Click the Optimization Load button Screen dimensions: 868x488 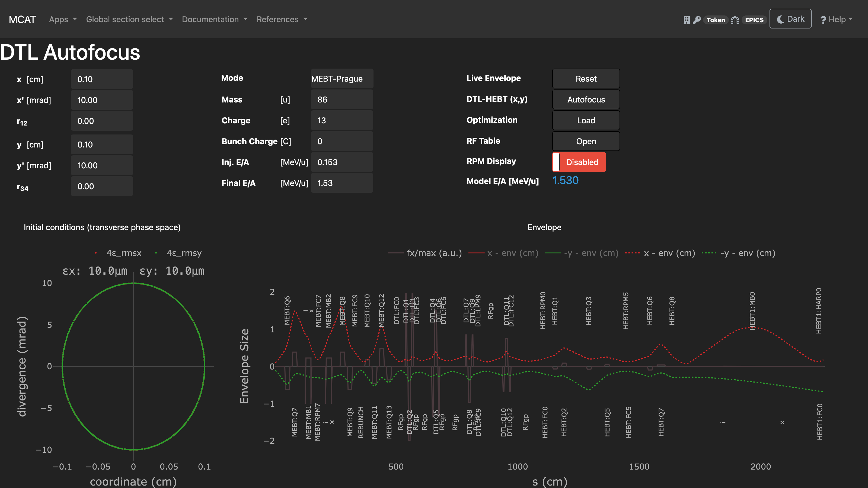coord(586,120)
